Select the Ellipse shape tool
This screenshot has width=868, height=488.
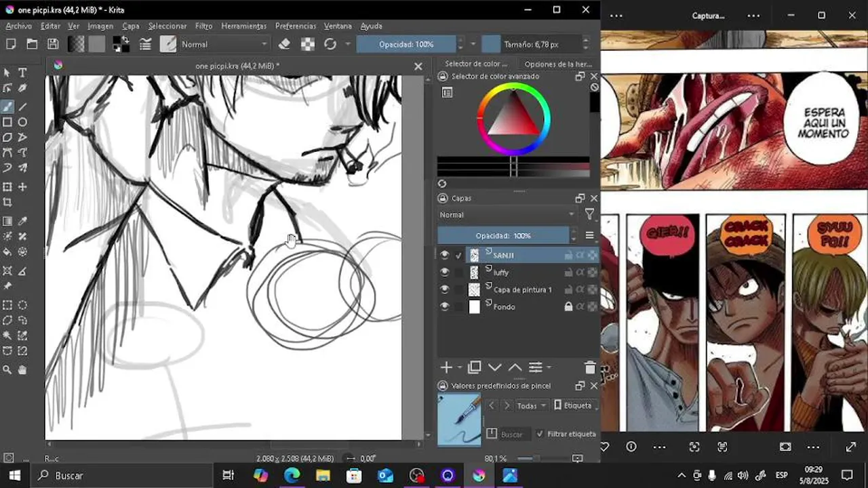coord(22,122)
